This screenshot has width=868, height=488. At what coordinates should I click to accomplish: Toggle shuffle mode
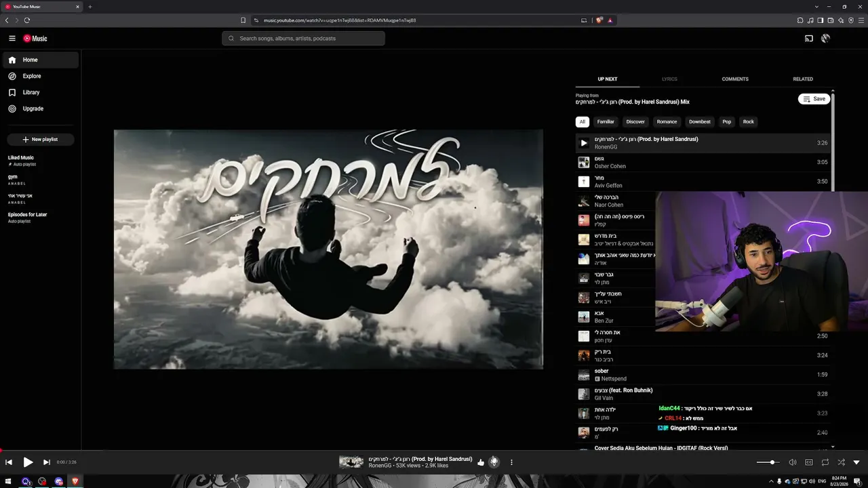coord(842,462)
